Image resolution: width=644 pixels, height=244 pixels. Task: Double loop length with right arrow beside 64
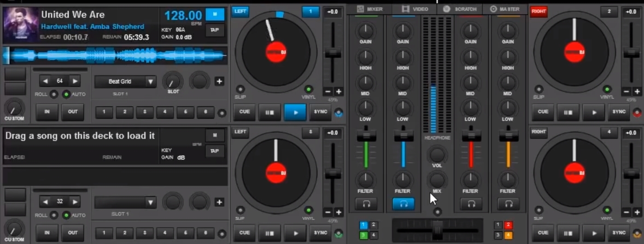(75, 81)
